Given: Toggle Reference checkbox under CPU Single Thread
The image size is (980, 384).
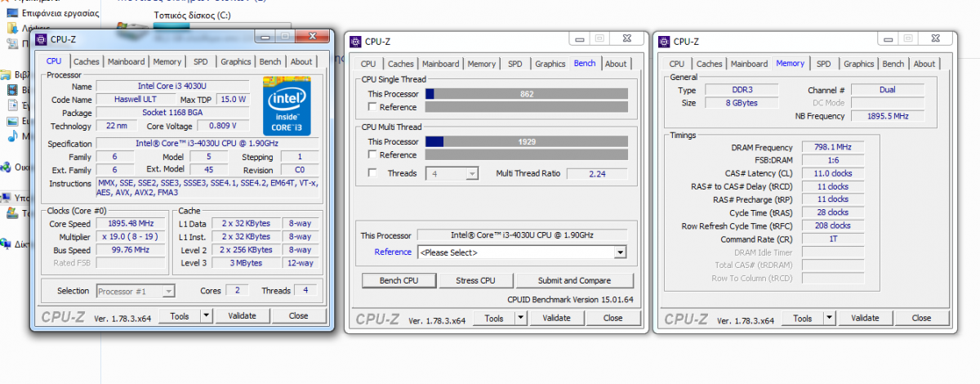Looking at the screenshot, I should (x=372, y=107).
